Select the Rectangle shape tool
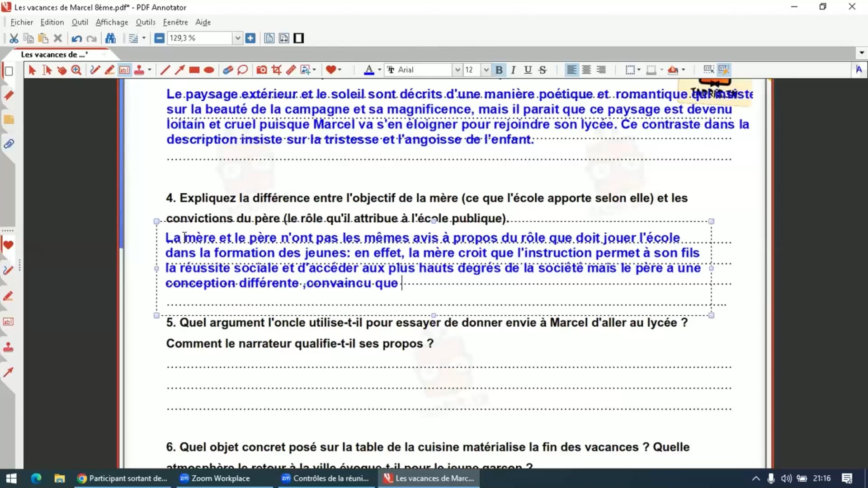 194,70
